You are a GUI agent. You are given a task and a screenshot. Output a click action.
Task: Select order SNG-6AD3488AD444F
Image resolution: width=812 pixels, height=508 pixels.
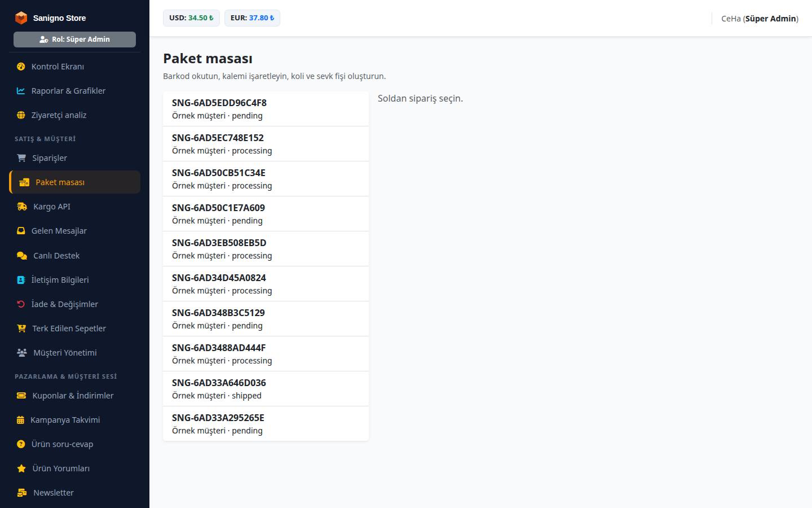[266, 354]
